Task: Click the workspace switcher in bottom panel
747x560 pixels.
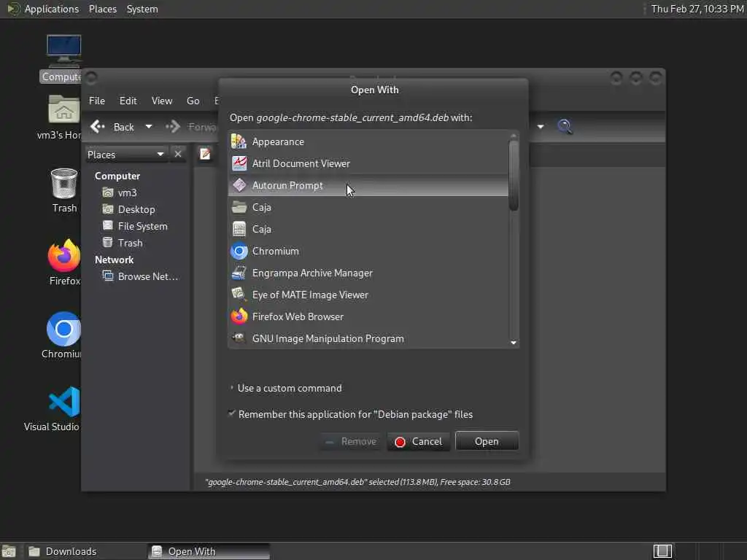Action: pyautogui.click(x=662, y=551)
